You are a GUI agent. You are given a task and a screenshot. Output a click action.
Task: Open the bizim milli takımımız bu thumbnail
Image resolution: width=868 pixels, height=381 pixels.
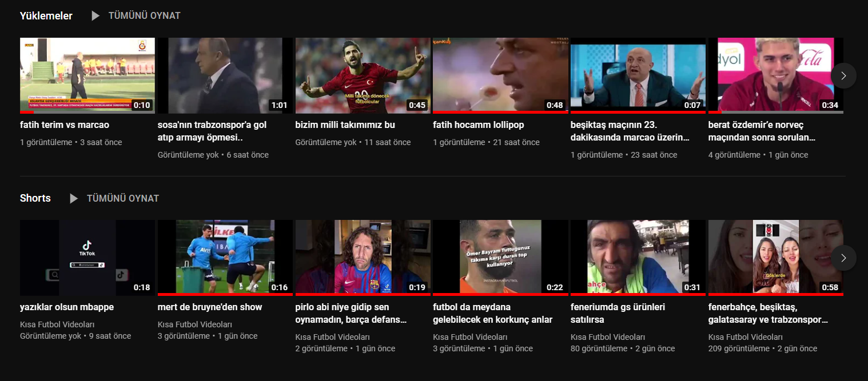click(x=363, y=76)
